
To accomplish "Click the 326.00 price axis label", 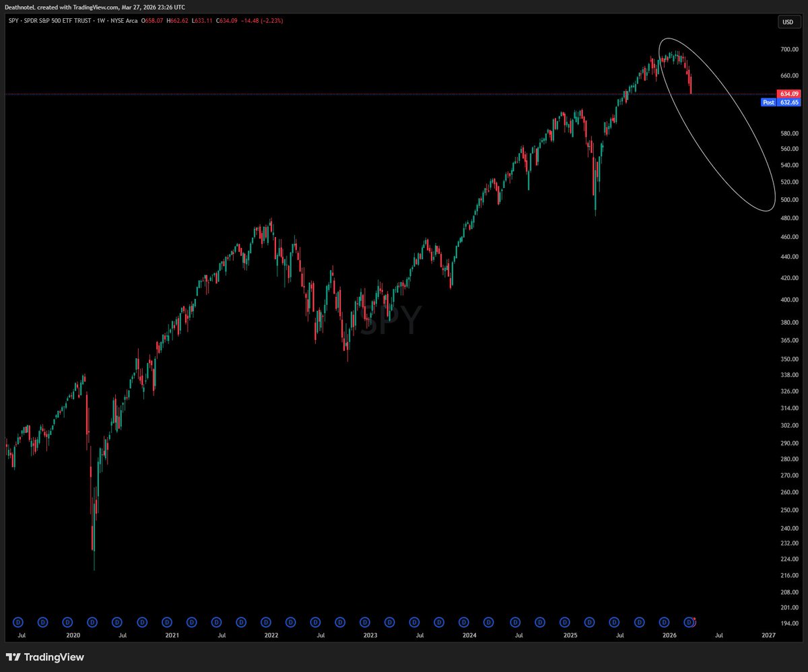I will click(789, 391).
